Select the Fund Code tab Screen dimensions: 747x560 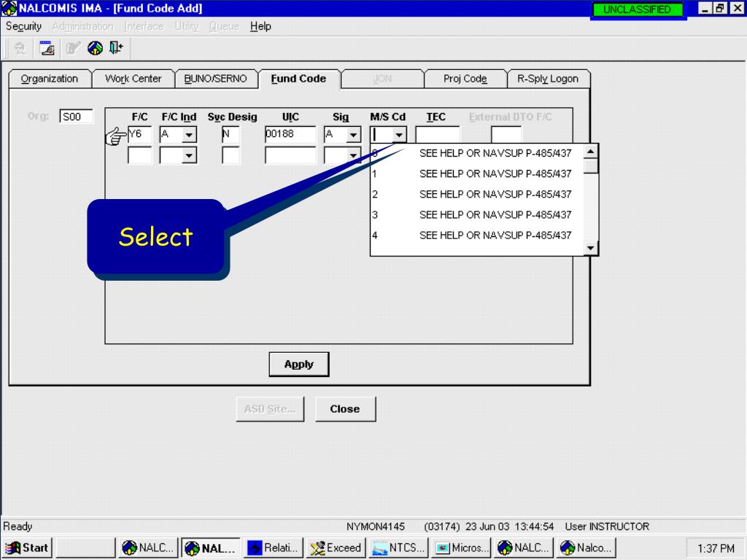(298, 79)
